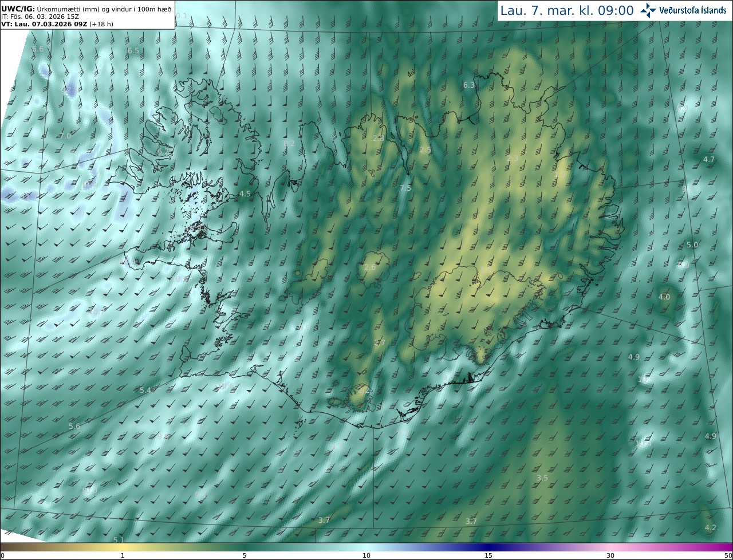Screen dimensions: 733x560
Task: Click the 7.0 value over the western sea
Action: pyautogui.click(x=66, y=136)
